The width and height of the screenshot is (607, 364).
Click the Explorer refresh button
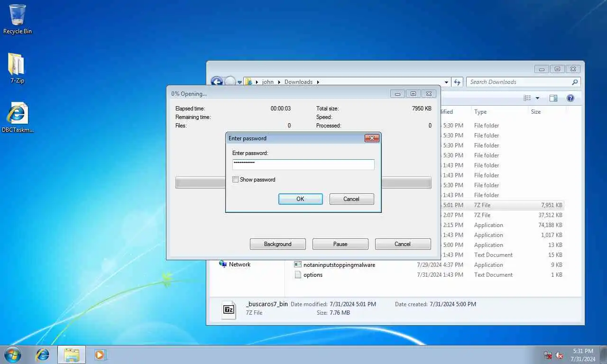click(457, 82)
